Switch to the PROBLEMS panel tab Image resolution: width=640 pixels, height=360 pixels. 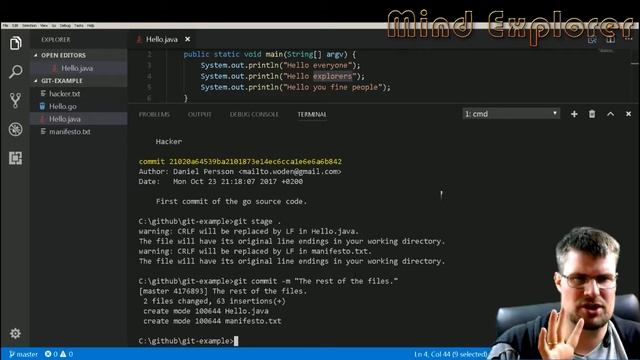coord(154,114)
